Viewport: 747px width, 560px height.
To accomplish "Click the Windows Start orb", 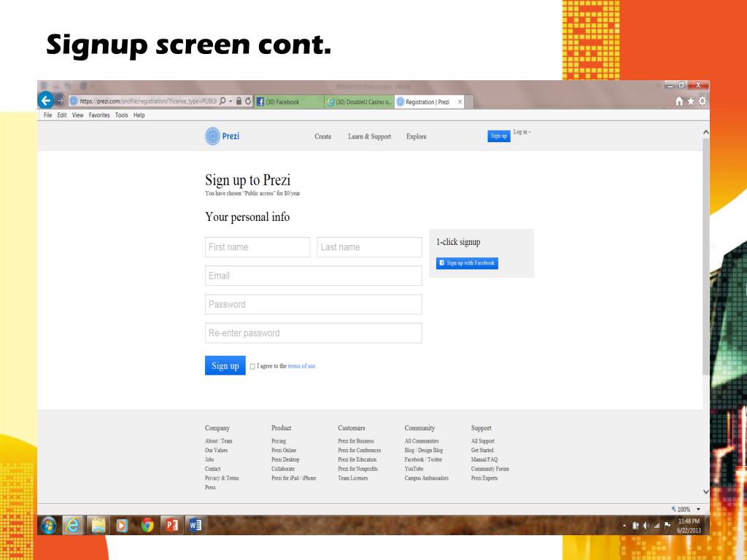I will click(49, 525).
